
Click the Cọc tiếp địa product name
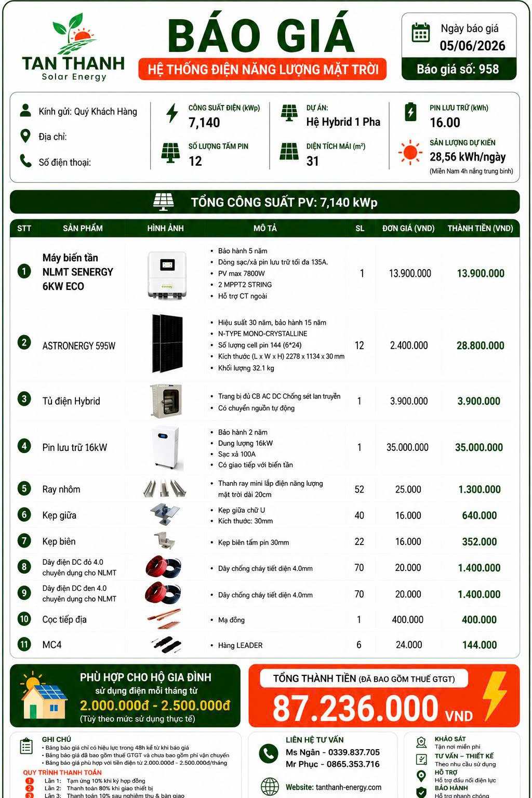(x=64, y=619)
